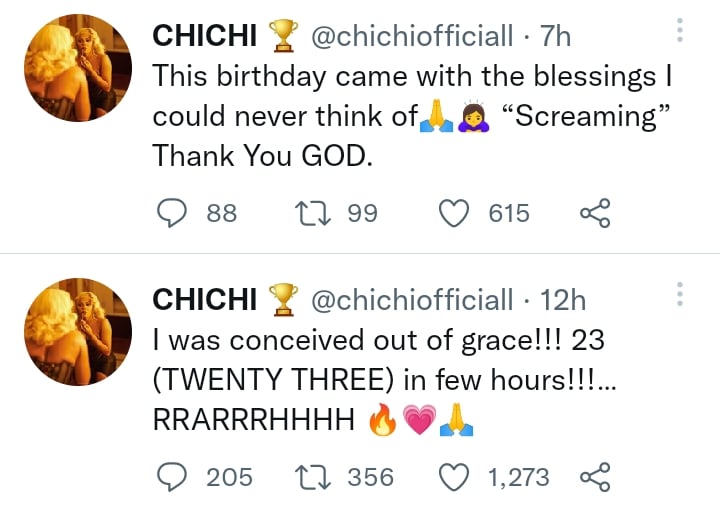Open CHICHI's profile from the 12h tweet name

point(206,300)
